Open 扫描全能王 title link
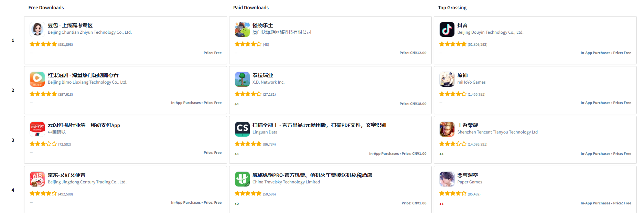 click(319, 125)
